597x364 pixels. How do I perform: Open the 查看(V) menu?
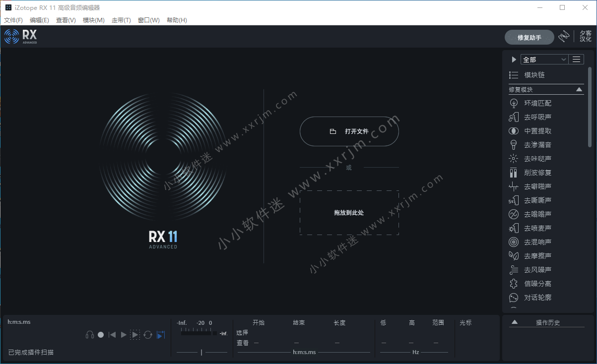click(66, 20)
